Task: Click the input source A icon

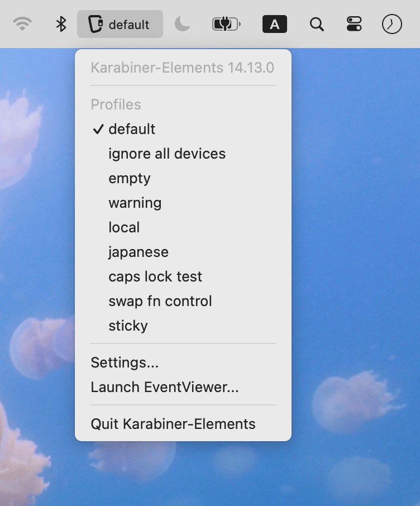Action: point(275,24)
